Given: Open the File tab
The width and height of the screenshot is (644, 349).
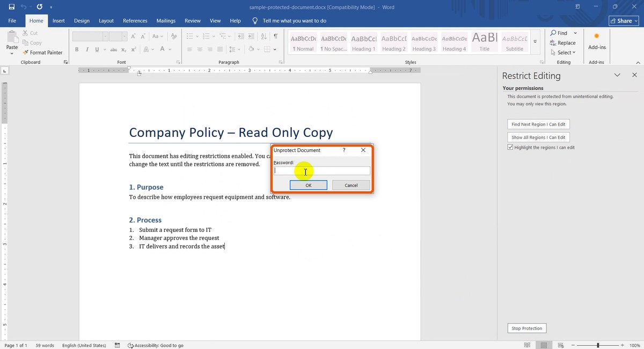Looking at the screenshot, I should (x=12, y=21).
